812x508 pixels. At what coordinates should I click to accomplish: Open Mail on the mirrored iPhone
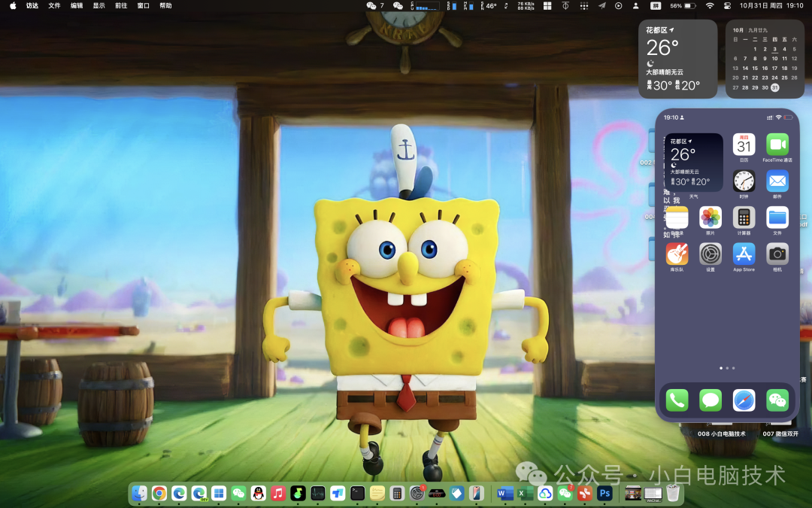coord(777,181)
